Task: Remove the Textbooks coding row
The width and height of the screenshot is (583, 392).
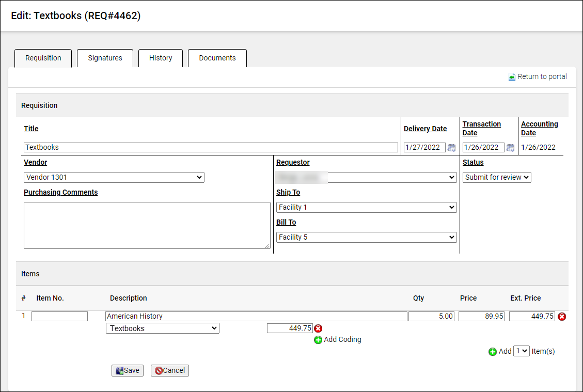Action: pos(318,328)
